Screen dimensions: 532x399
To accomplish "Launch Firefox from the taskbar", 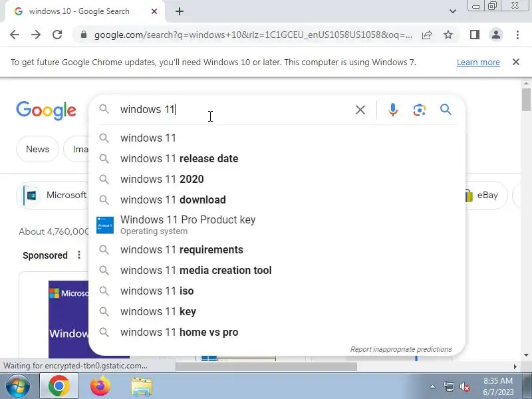I will 100,386.
